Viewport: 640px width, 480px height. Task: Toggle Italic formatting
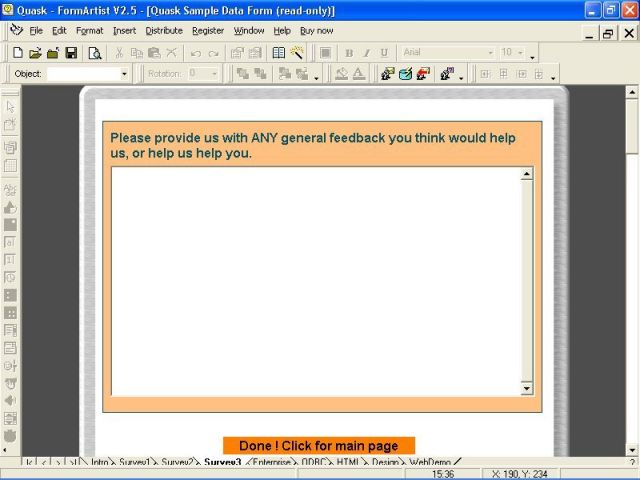367,53
